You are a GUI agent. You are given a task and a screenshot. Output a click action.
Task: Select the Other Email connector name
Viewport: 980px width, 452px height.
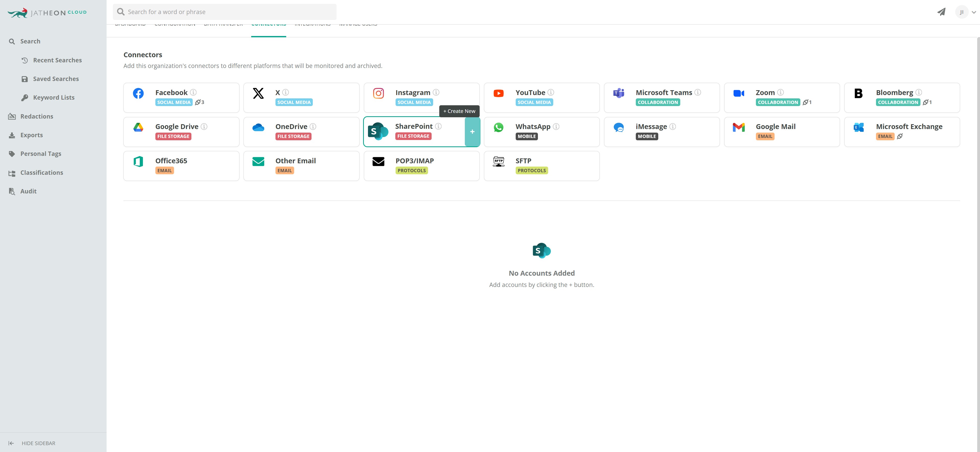296,161
